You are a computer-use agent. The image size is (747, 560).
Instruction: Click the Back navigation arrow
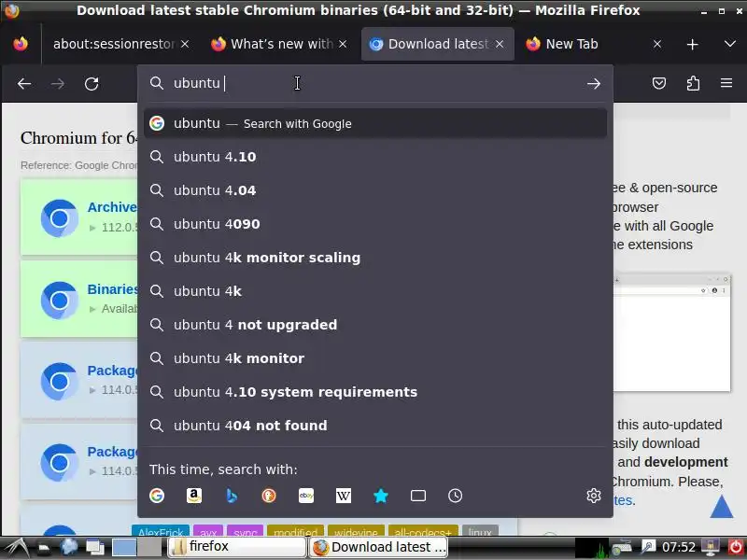24,84
